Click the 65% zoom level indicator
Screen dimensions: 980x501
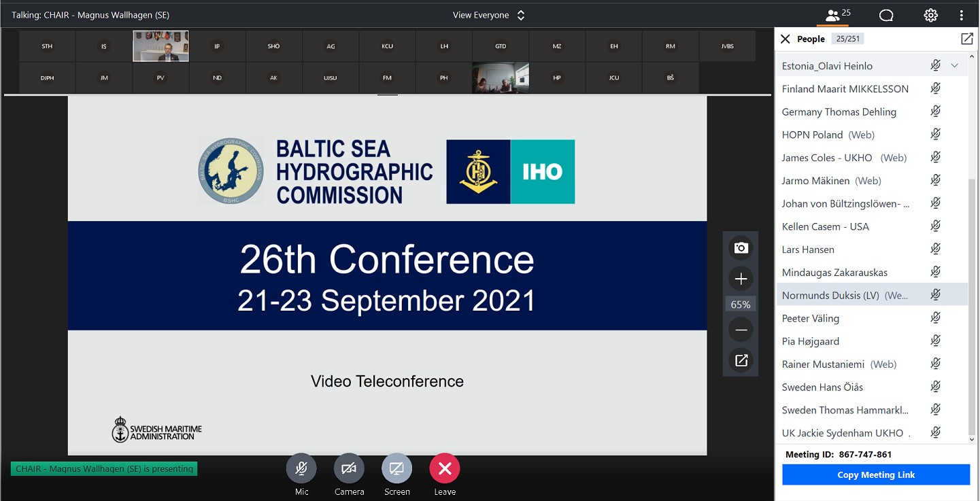741,305
